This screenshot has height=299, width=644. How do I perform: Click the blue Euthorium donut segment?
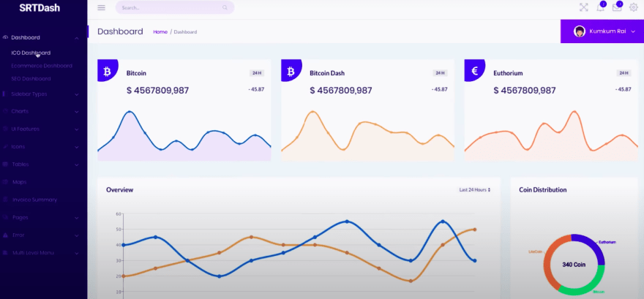593,246
